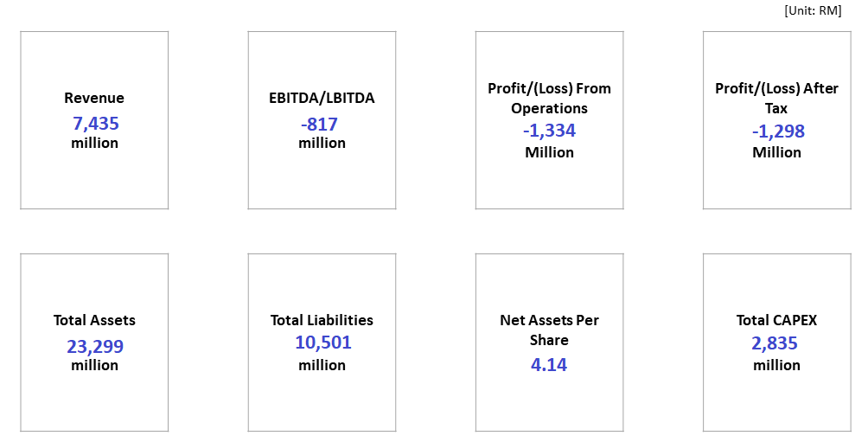Click the Revenue card title
The height and width of the screenshot is (442, 868).
(94, 99)
